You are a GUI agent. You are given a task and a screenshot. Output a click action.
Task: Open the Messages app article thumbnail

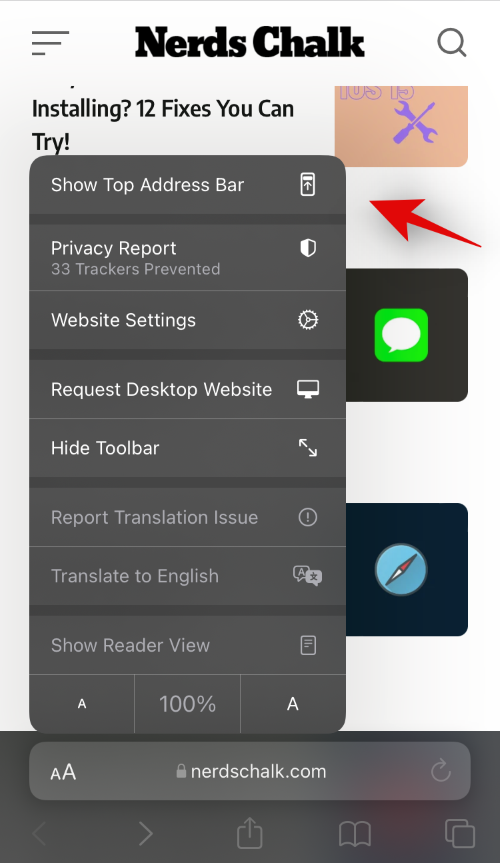[x=401, y=335]
